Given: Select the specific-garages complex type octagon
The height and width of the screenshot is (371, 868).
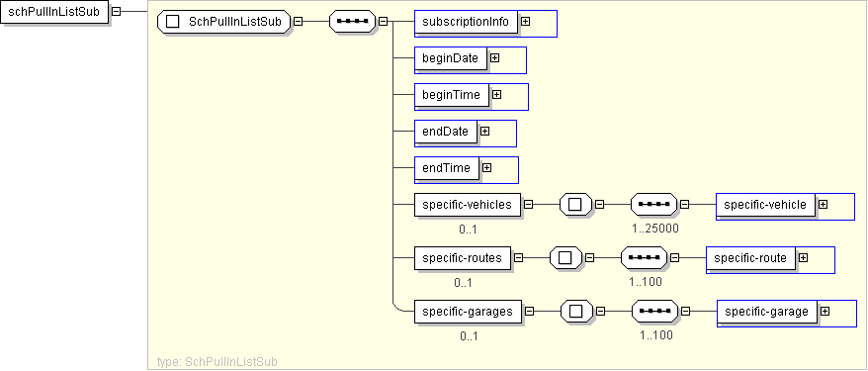Looking at the screenshot, I should 576,312.
